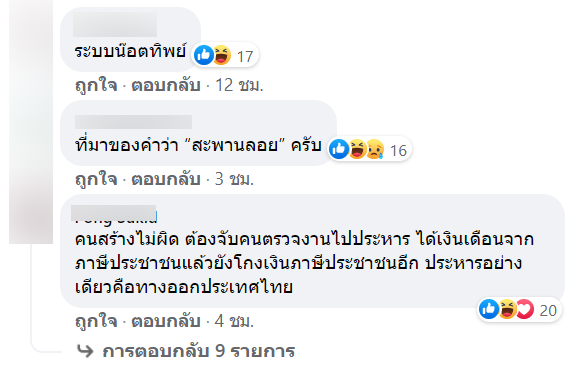Click laughing emoji on "สะพานลอย" comment
The image size is (585, 365).
point(357,149)
